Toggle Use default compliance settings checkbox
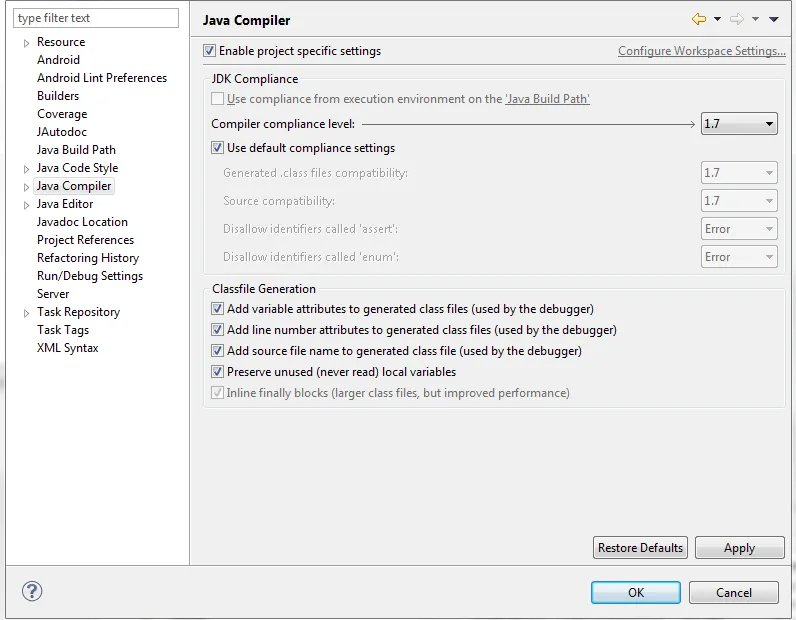Viewport: 796px width, 620px height. pyautogui.click(x=217, y=148)
